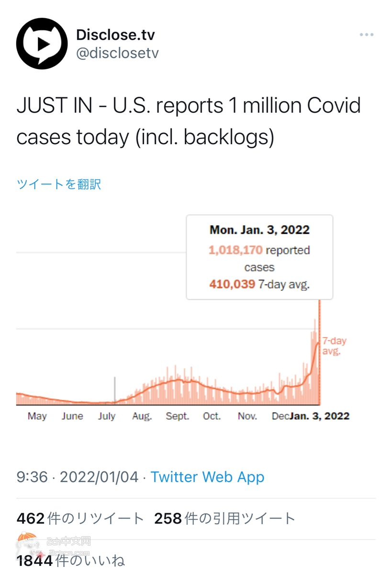Click the tweet text about 1 million cases
392x575 pixels.
point(189,121)
